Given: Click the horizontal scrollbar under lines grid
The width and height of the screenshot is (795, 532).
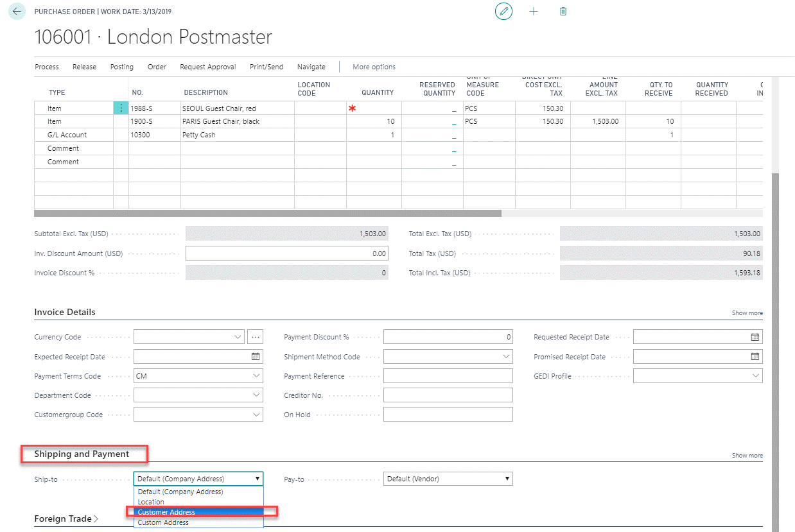Looking at the screenshot, I should click(x=267, y=213).
